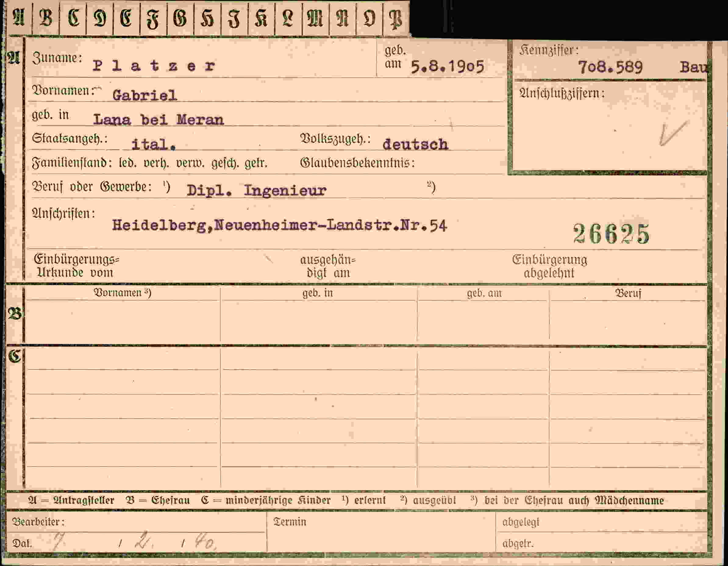This screenshot has width=728, height=566.
Task: Click the 'Vornamen 3)' column header in section B
Action: tap(122, 293)
